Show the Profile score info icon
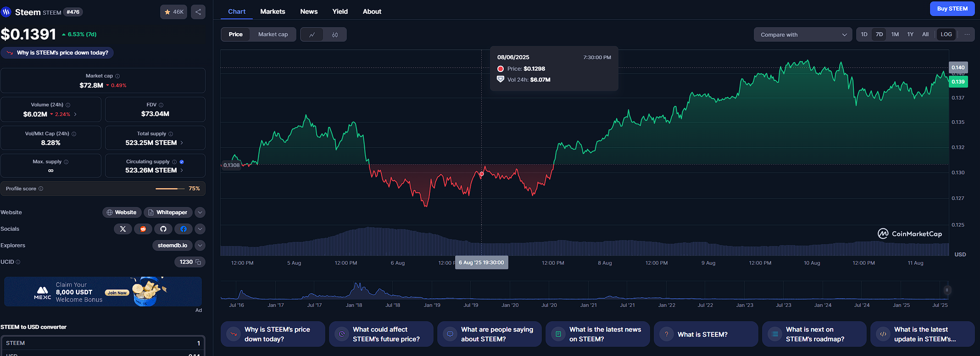This screenshot has height=356, width=980. pos(41,189)
